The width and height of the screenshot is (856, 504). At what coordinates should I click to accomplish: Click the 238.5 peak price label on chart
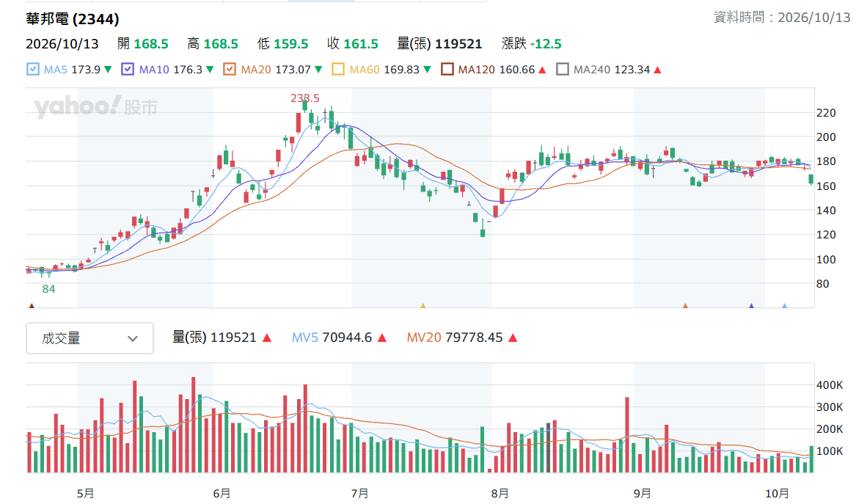coord(305,98)
